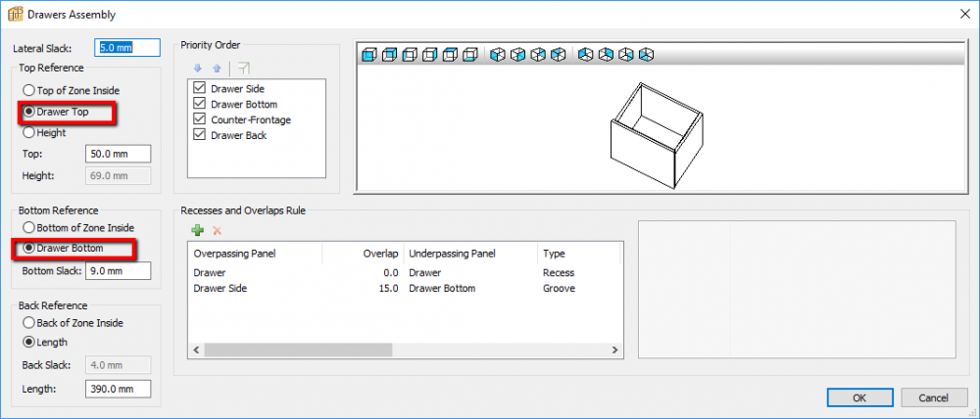Image resolution: width=980 pixels, height=419 pixels.
Task: Click scrollbar right arrow in rules table
Action: click(x=615, y=349)
